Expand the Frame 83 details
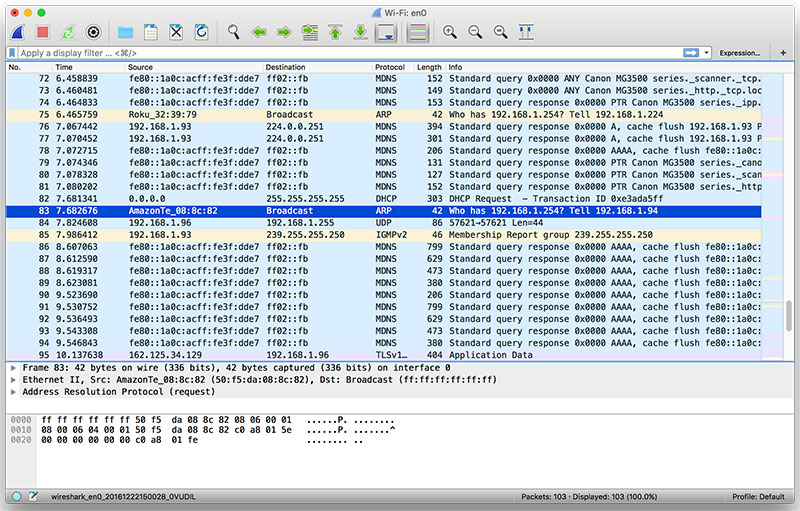800x511 pixels. coord(13,368)
